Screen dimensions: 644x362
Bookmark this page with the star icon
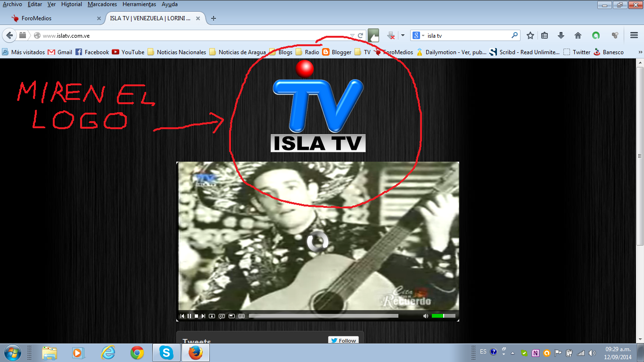tap(530, 35)
